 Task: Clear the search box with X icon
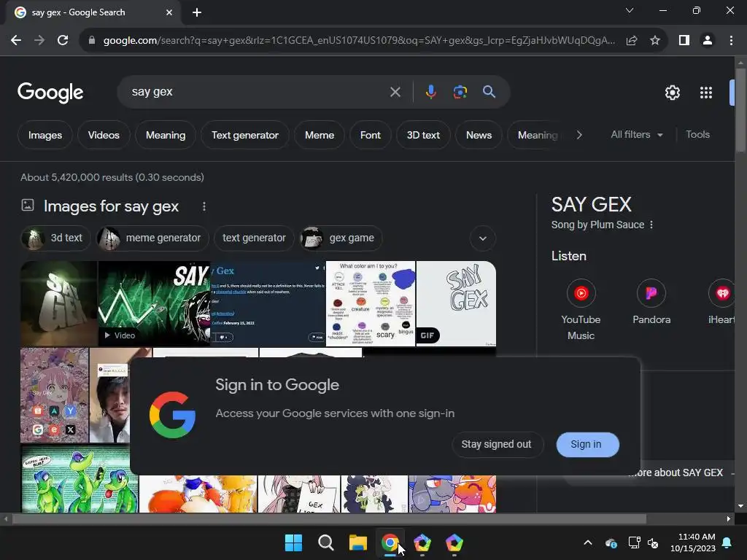tap(395, 92)
